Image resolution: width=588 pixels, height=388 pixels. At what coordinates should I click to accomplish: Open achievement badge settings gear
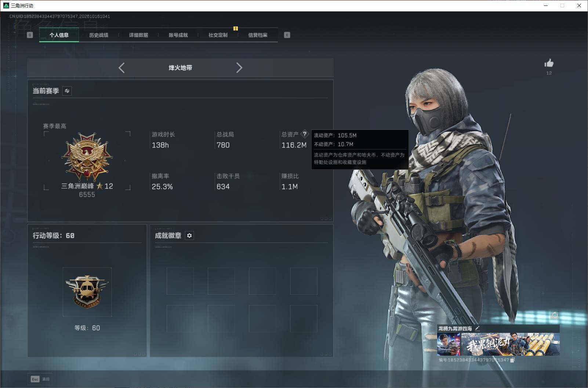point(189,236)
